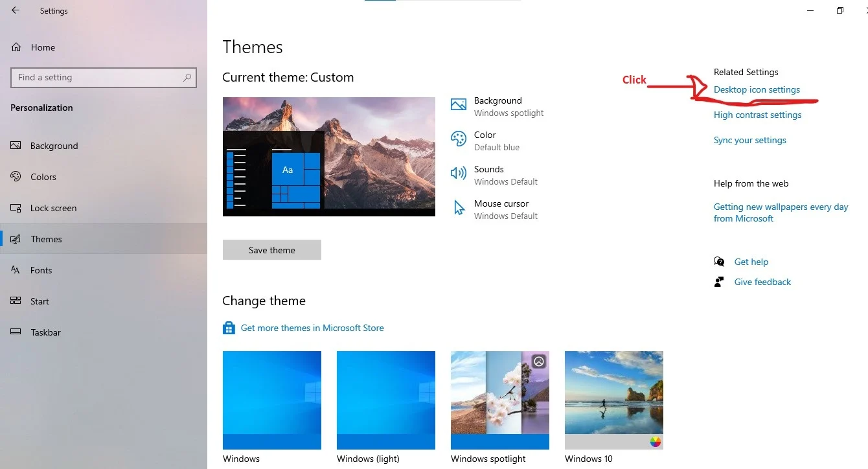Open the Taskbar settings page
868x469 pixels.
point(104,332)
